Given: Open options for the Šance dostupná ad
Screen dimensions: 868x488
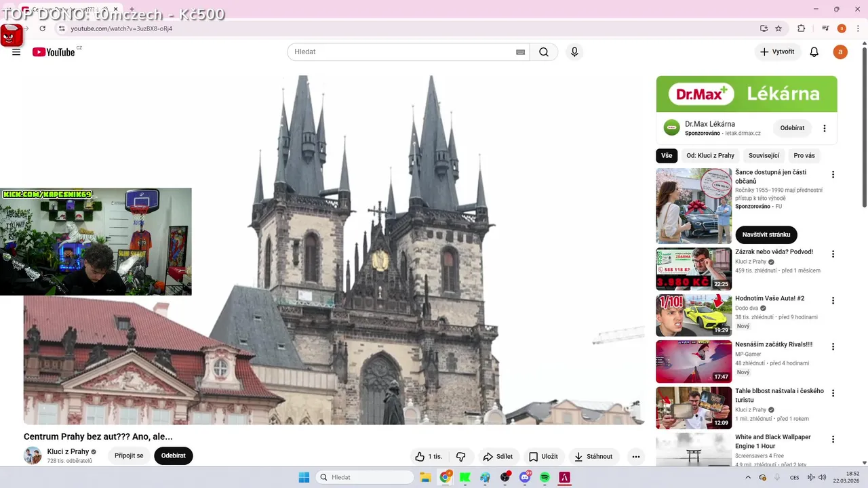Looking at the screenshot, I should click(833, 175).
